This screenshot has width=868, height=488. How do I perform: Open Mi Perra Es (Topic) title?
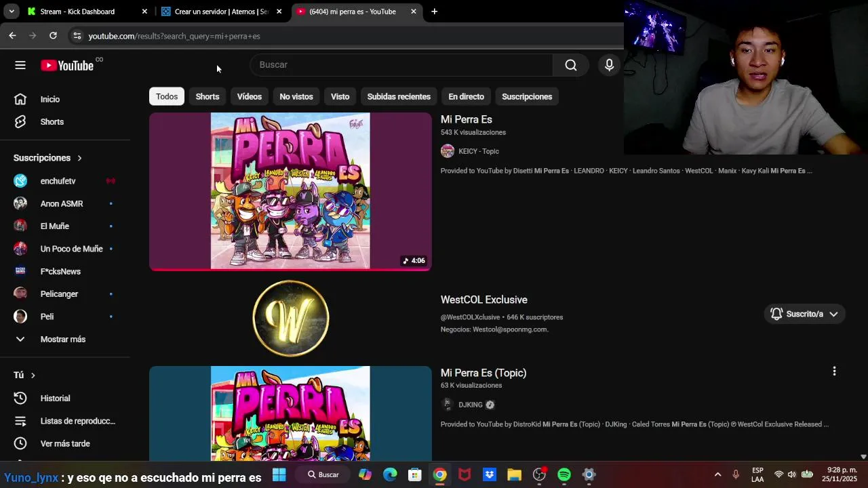coord(484,373)
